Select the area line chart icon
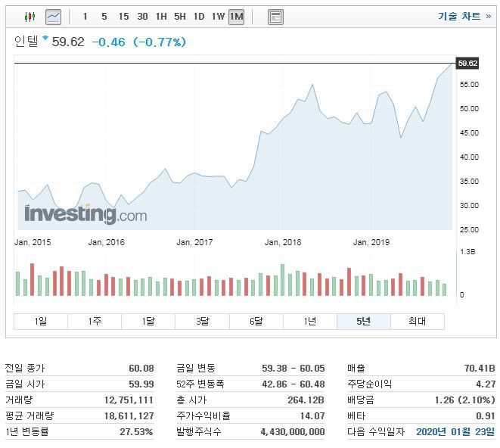The image size is (500, 448). (x=53, y=17)
